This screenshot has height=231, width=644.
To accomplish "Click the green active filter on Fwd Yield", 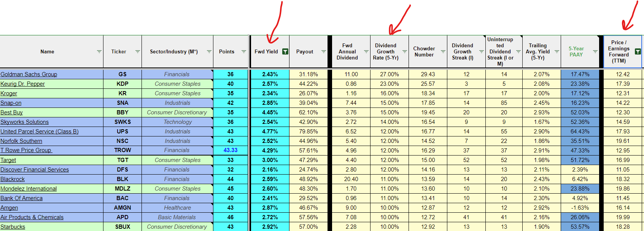I will click(x=285, y=51).
